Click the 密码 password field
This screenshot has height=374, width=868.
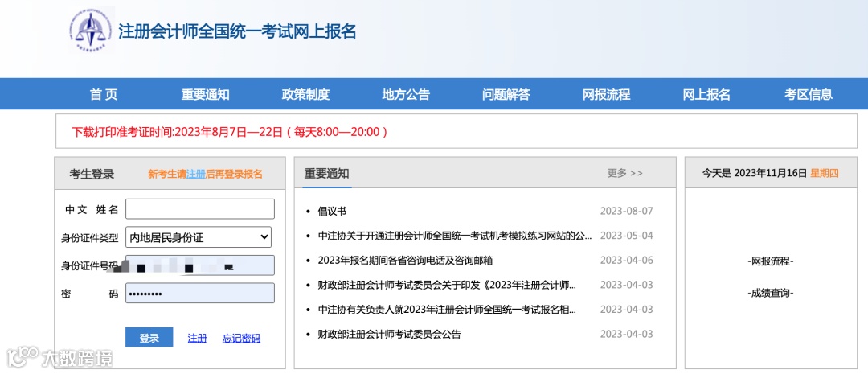(200, 293)
